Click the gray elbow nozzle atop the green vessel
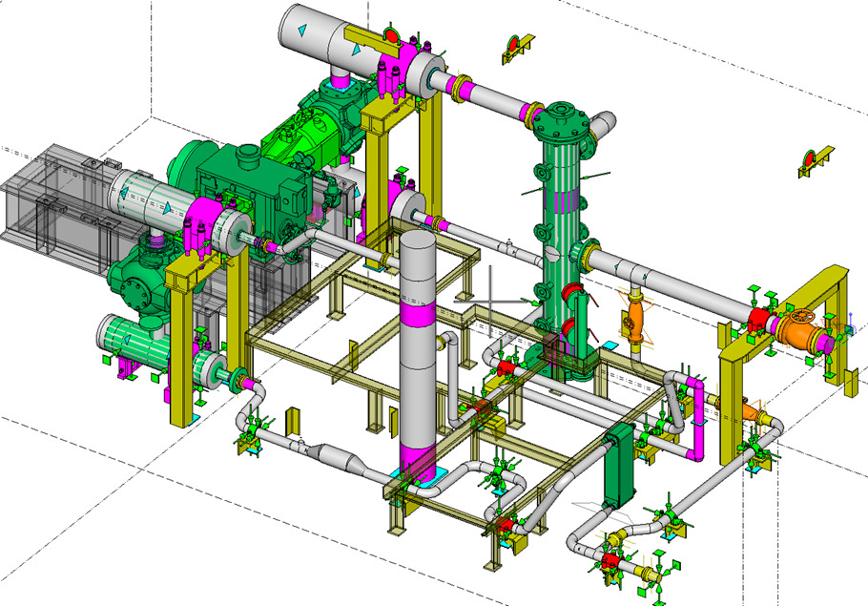 click(603, 125)
